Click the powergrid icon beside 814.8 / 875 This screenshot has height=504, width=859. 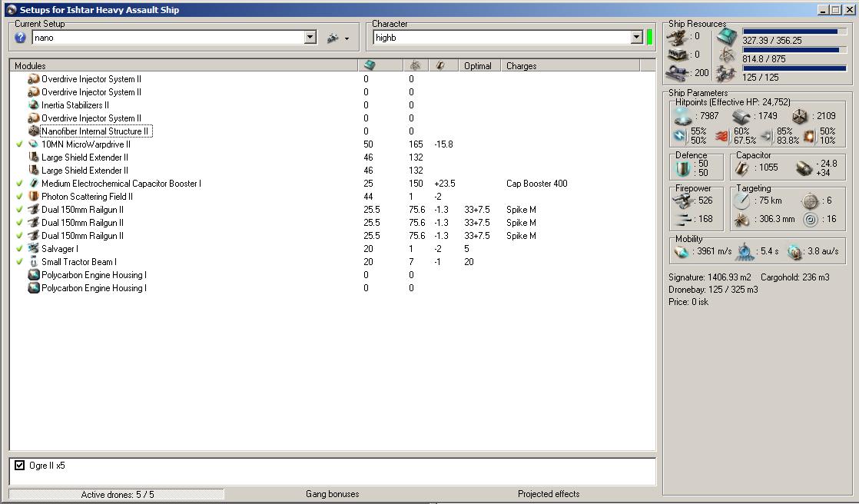pyautogui.click(x=727, y=55)
